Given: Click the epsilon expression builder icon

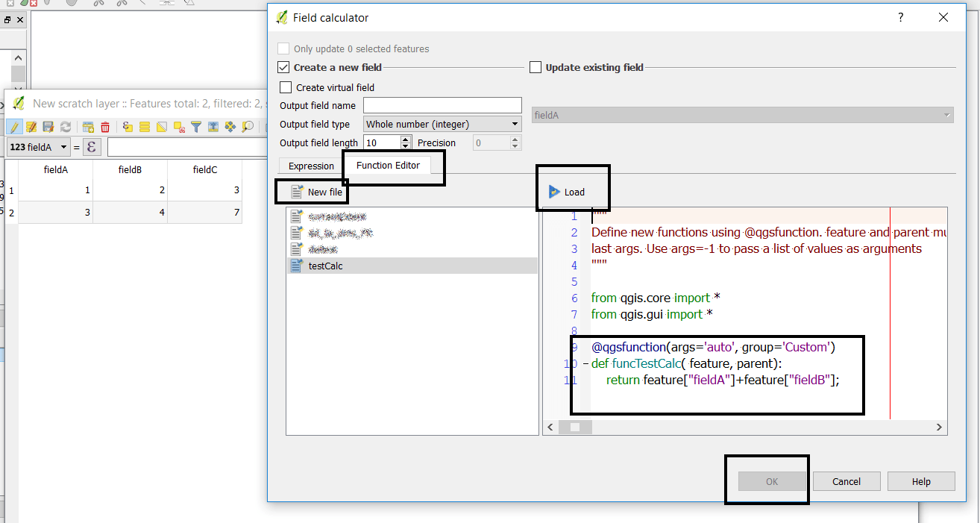Looking at the screenshot, I should (91, 147).
